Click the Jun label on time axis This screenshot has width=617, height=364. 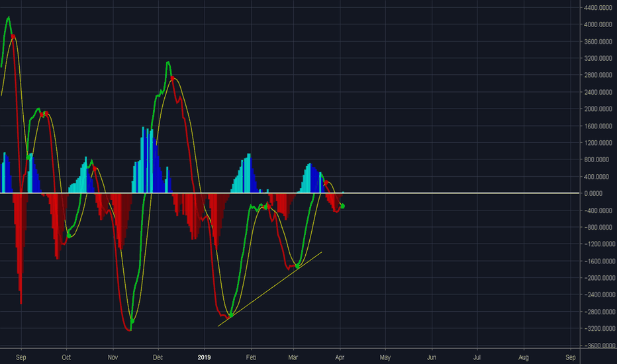(x=432, y=357)
